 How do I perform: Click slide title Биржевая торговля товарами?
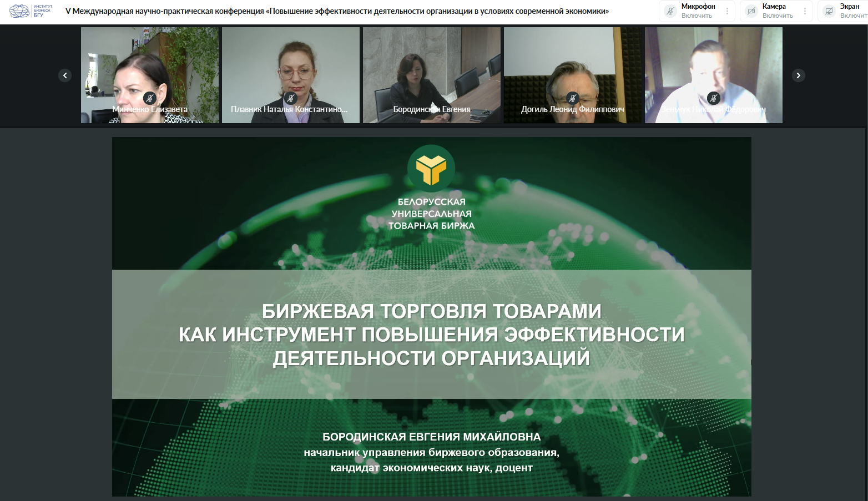(431, 335)
